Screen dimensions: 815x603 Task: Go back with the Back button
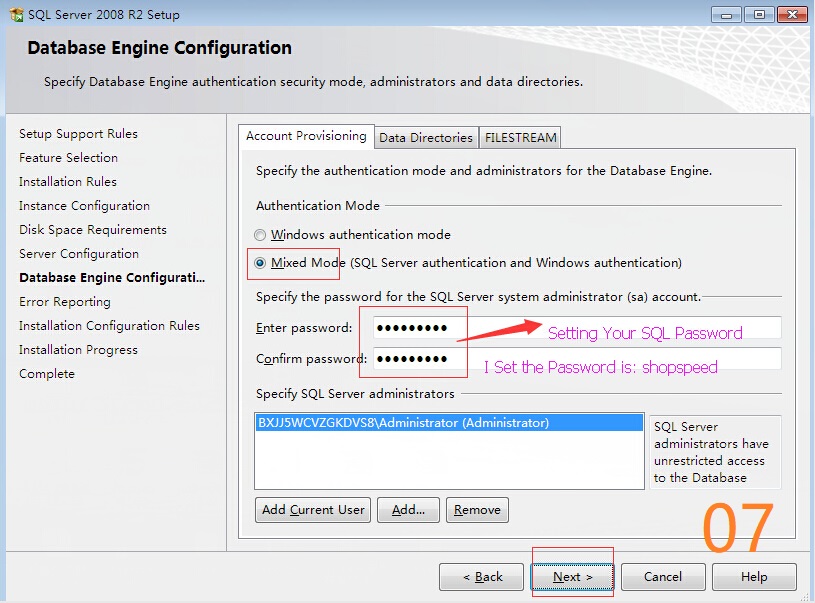482,577
